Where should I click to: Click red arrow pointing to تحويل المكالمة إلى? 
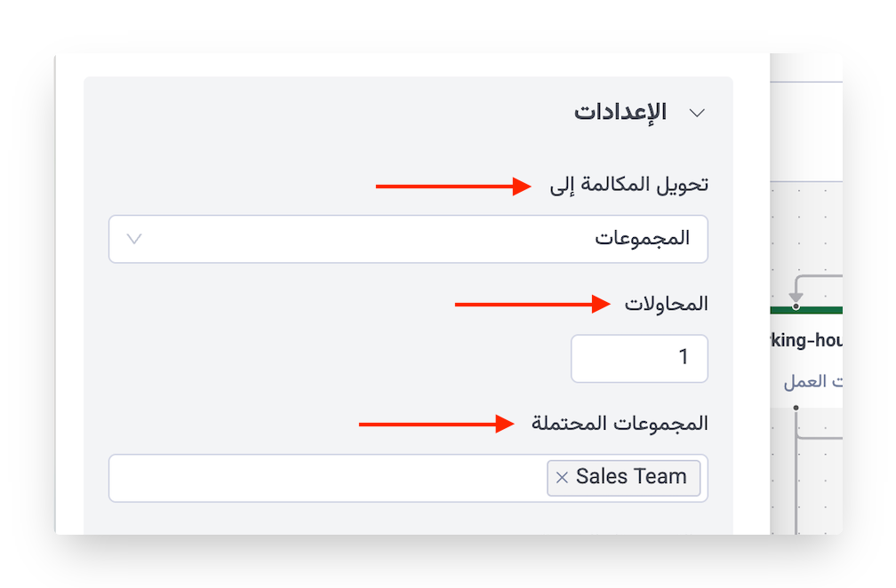coord(452,187)
